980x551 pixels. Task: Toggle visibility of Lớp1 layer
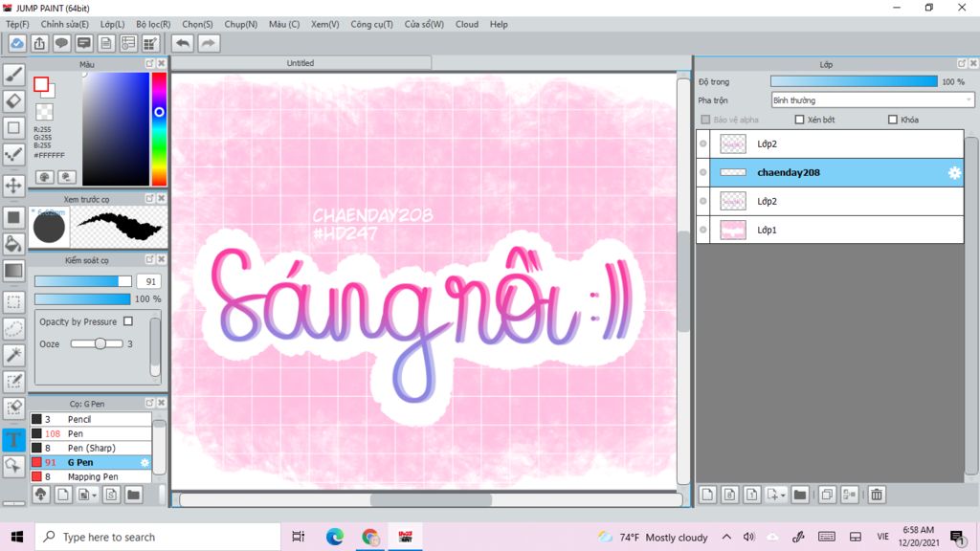click(703, 230)
